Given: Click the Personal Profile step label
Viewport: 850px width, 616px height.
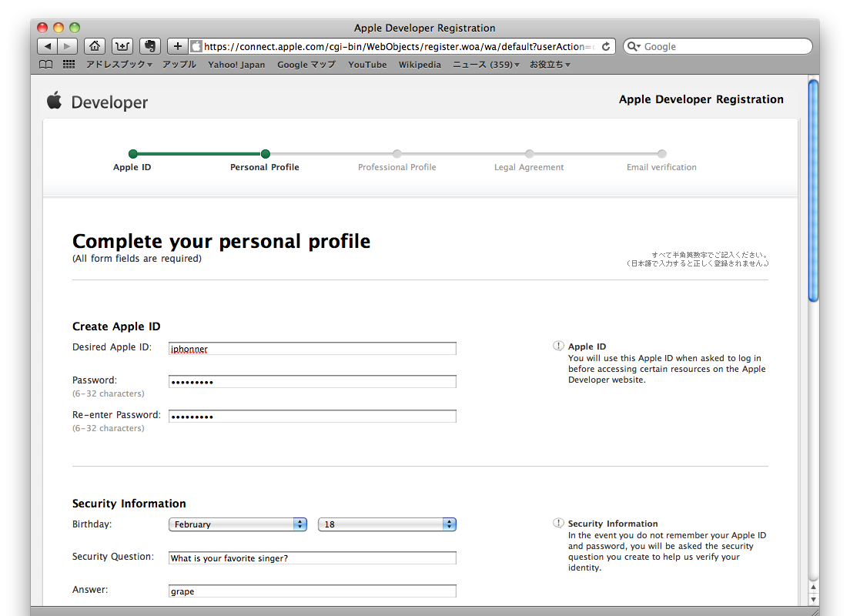Looking at the screenshot, I should 265,167.
